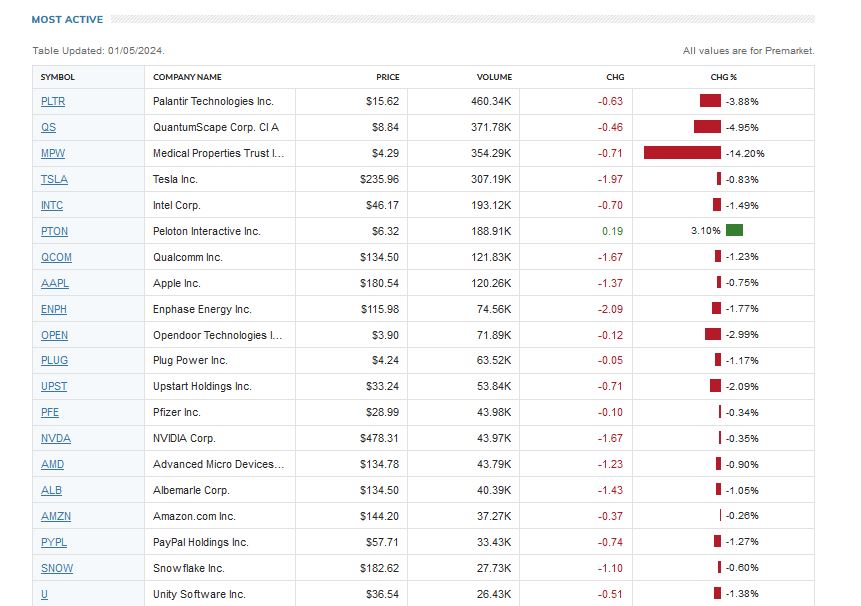The height and width of the screenshot is (606, 861).
Task: Click the green Peloton change bar
Action: coord(734,230)
